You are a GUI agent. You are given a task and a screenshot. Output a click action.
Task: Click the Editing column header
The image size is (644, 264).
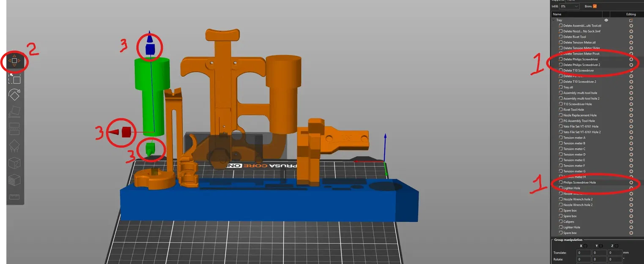pyautogui.click(x=631, y=14)
